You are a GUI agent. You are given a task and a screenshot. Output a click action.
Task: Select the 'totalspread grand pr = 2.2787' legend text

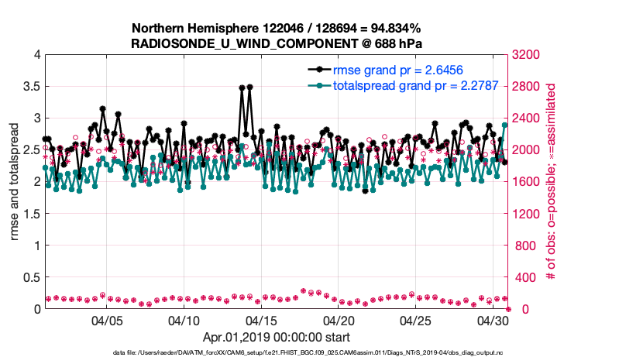(x=411, y=86)
